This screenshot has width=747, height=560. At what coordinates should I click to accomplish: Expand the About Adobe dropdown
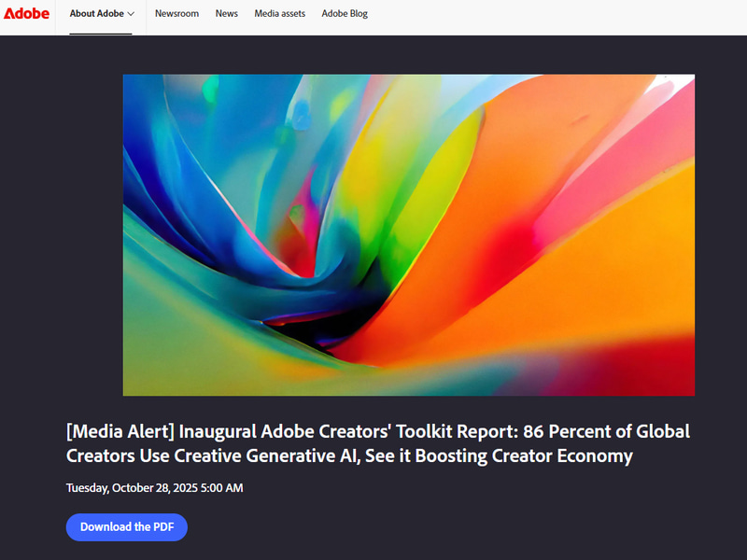tap(102, 14)
